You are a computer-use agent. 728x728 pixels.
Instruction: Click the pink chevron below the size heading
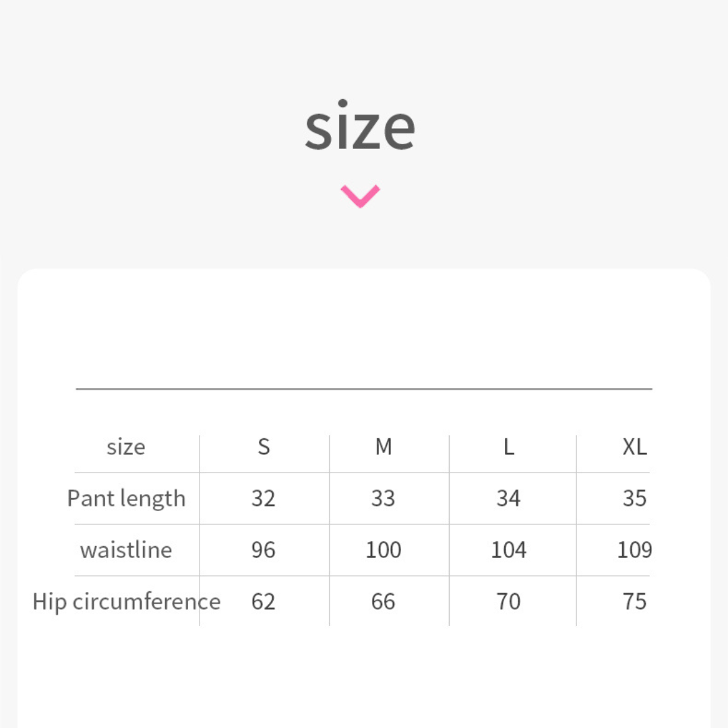pos(360,195)
